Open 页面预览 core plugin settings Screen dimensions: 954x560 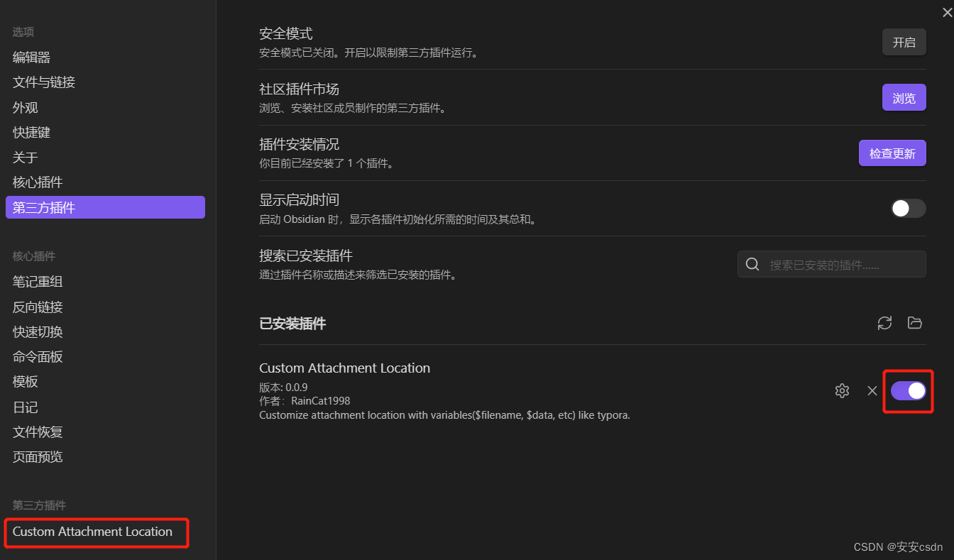point(105,457)
